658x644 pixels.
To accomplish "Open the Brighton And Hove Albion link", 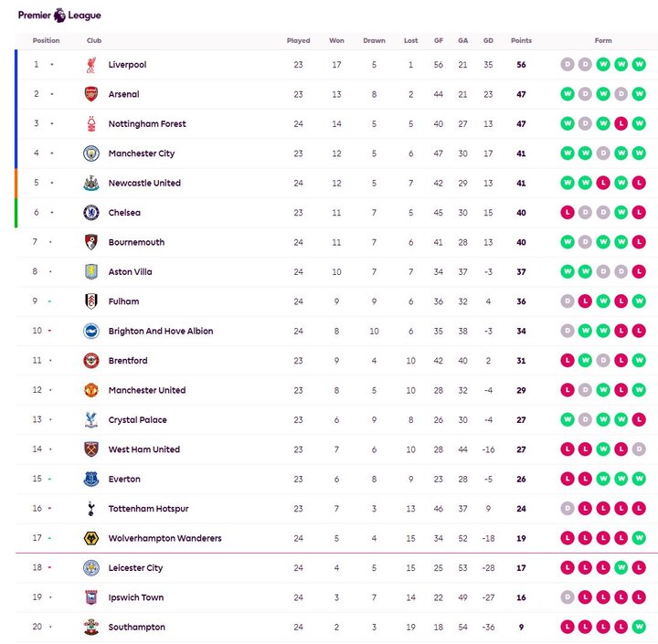I will [160, 331].
